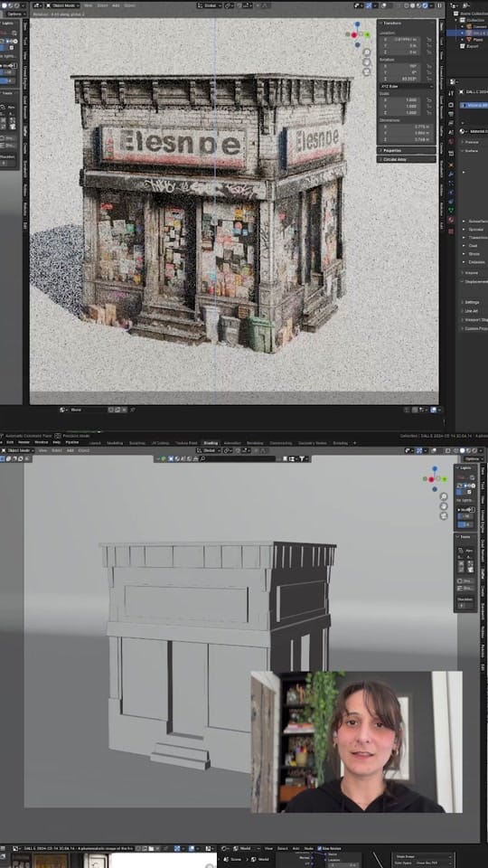The width and height of the screenshot is (488, 868).
Task: Switch top viewport to solid shading
Action: [413, 5]
